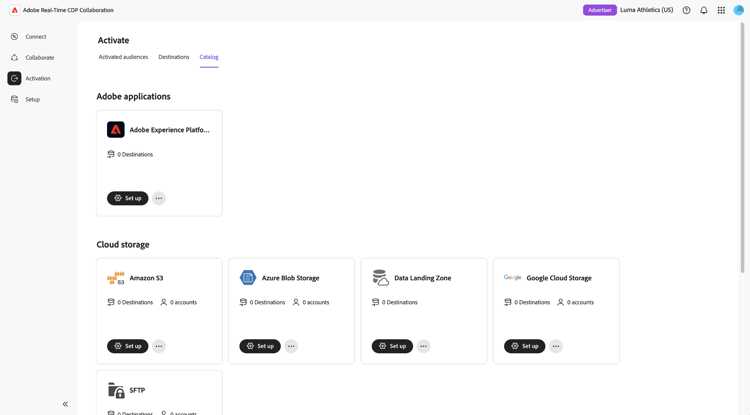Open more options for Google Cloud Storage

click(x=555, y=346)
